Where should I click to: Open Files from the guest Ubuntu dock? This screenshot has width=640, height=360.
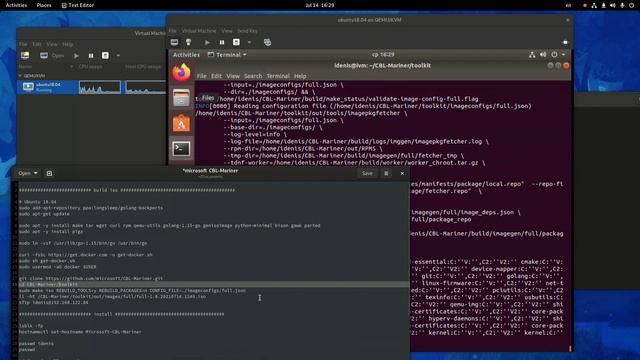point(181,98)
